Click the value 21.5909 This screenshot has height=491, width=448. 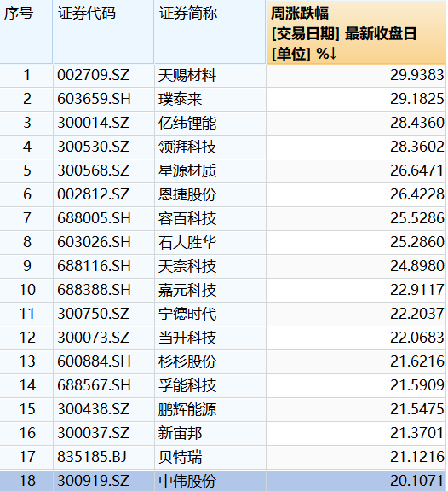coord(417,385)
